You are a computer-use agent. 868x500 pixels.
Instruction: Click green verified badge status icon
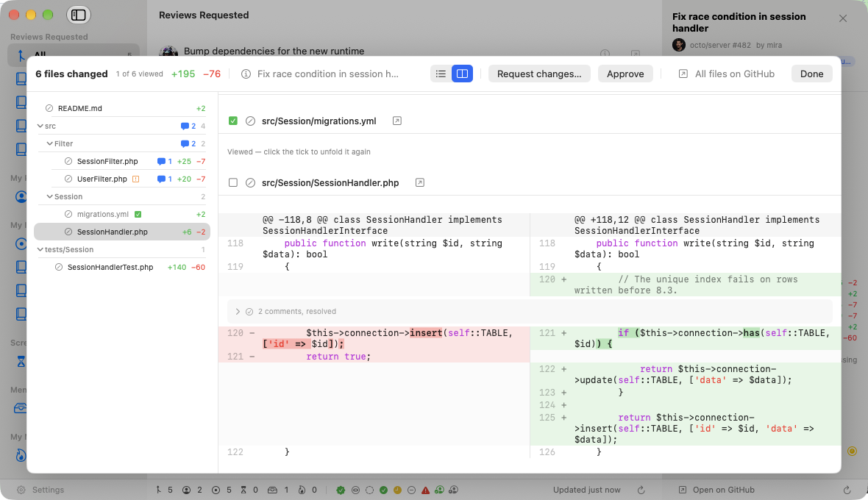341,490
